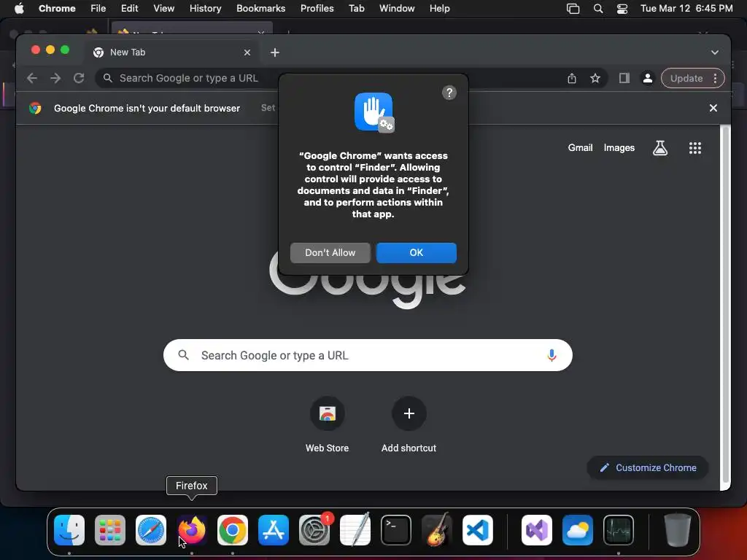Screen dimensions: 747x560
Task: Click the Stage Manager menu bar icon
Action: click(573, 9)
